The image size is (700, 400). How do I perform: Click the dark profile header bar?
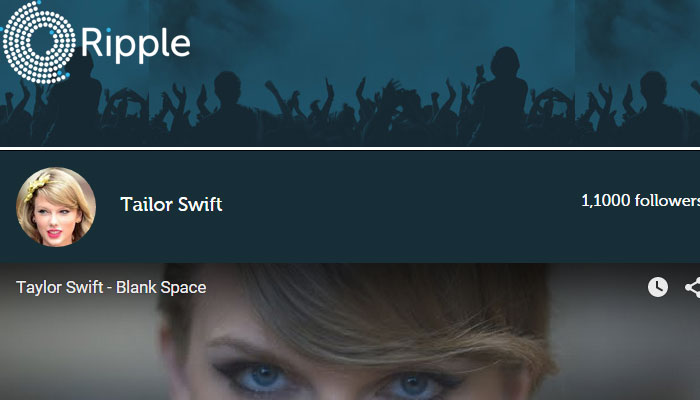click(350, 207)
